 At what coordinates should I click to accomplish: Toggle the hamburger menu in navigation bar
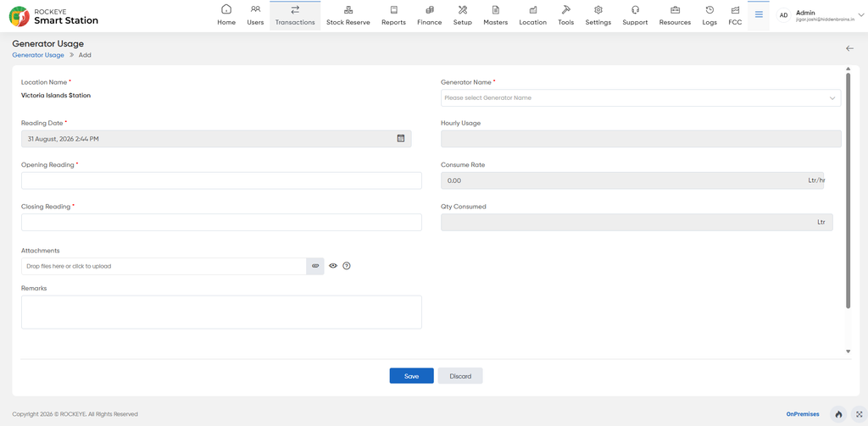coord(759,15)
